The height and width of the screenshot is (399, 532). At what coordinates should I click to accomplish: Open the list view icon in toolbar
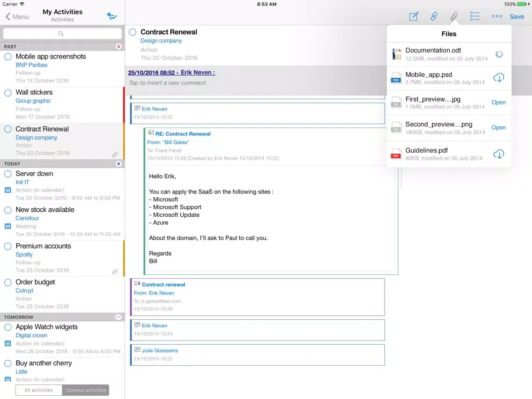tap(475, 16)
